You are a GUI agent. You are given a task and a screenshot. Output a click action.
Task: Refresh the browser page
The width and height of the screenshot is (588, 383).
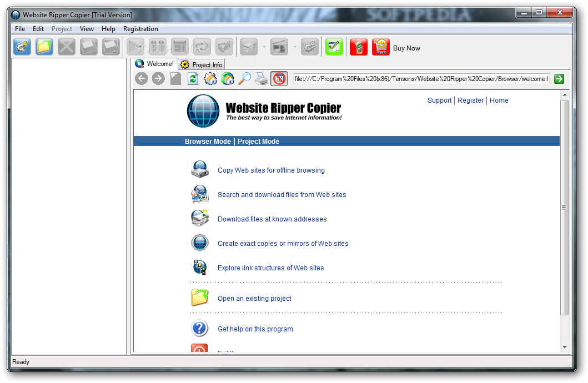point(193,79)
